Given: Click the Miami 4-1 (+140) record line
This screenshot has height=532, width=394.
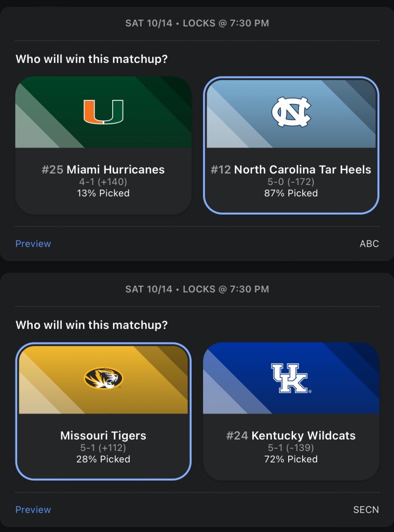Looking at the screenshot, I should (x=103, y=182).
